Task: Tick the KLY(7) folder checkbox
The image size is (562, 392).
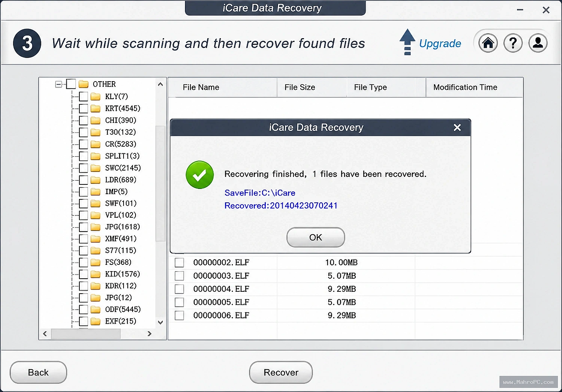Action: click(x=83, y=97)
